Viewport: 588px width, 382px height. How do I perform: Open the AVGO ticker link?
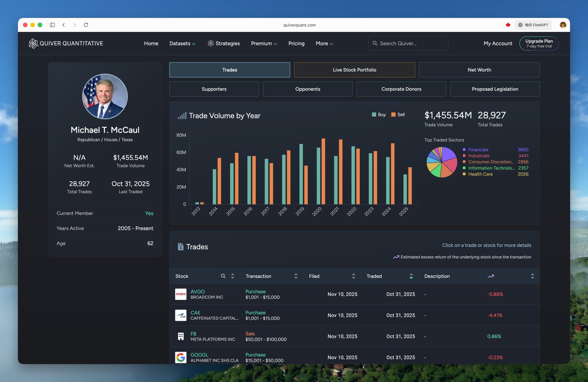(197, 292)
